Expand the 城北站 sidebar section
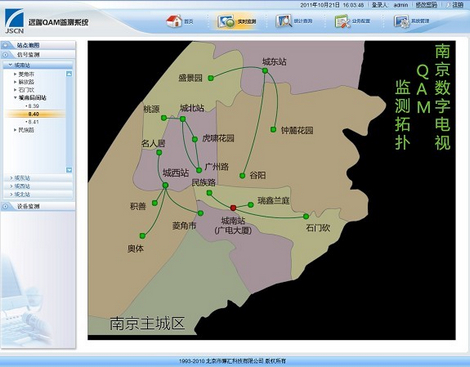The height and width of the screenshot is (367, 470). [38, 194]
